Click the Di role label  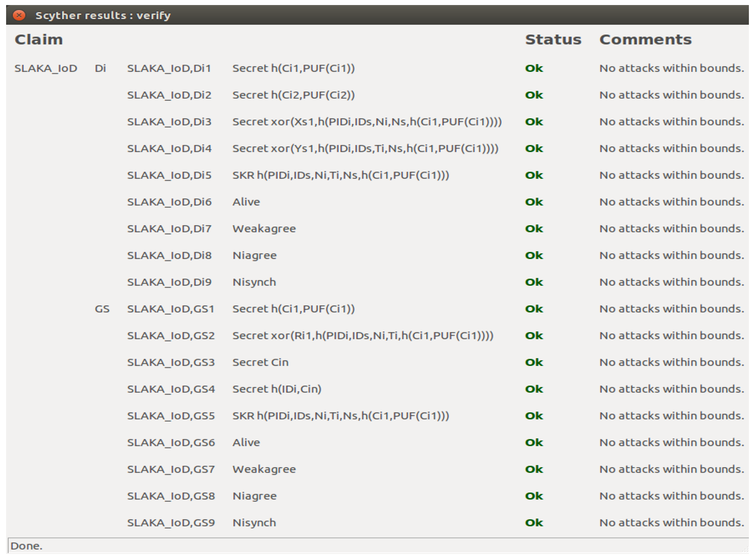pos(100,68)
